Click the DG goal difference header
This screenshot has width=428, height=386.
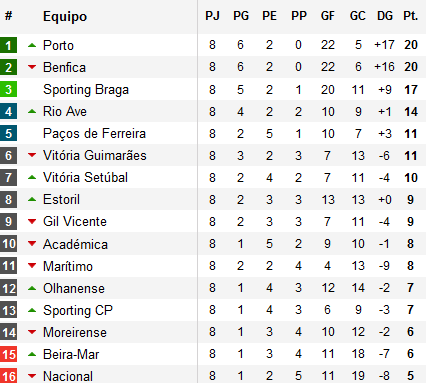click(x=385, y=16)
